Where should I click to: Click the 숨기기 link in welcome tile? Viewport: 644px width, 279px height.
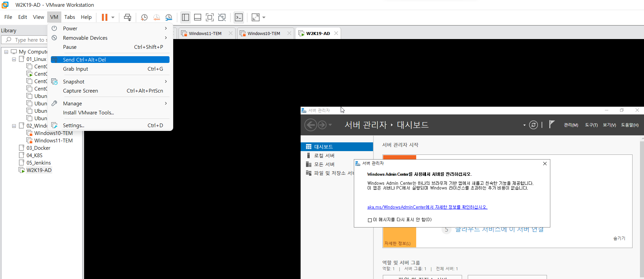(619, 238)
